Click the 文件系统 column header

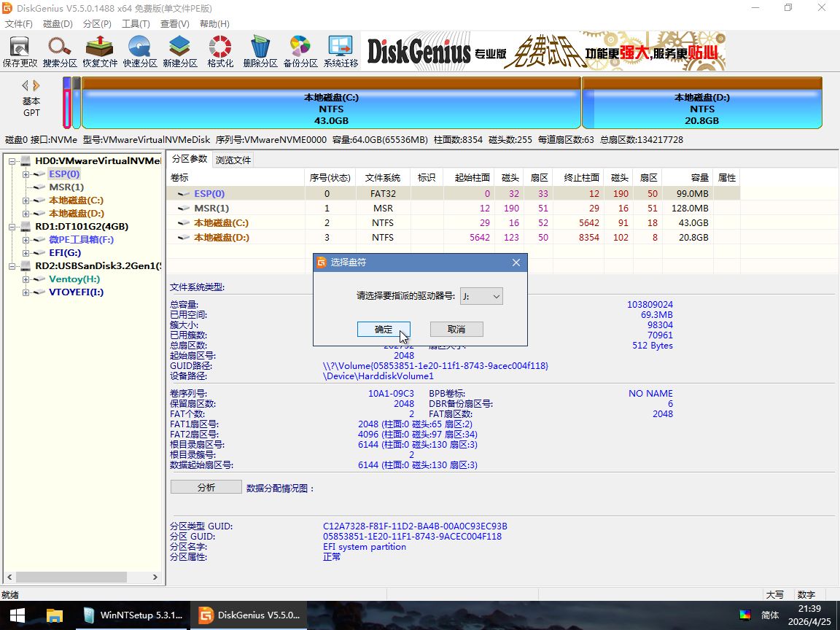tap(383, 177)
